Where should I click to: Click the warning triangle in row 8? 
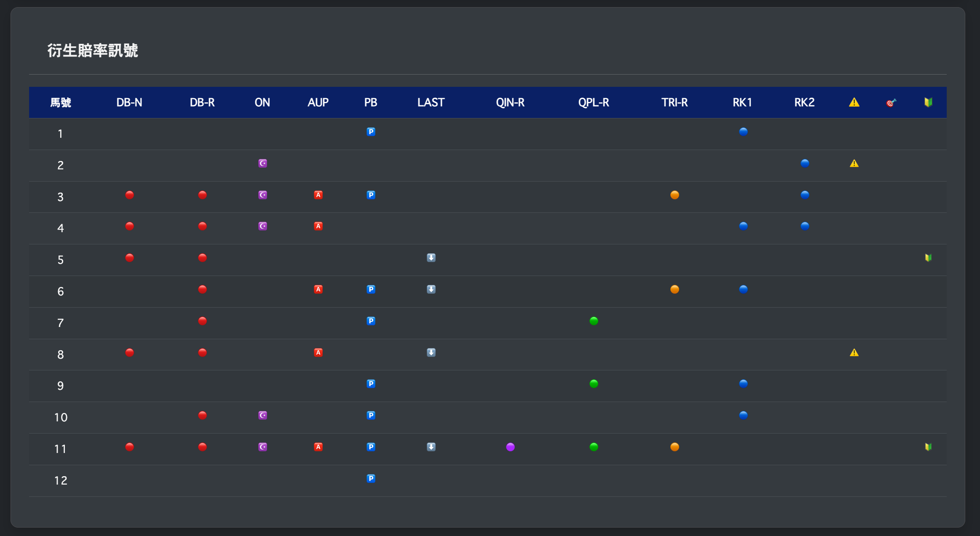854,353
